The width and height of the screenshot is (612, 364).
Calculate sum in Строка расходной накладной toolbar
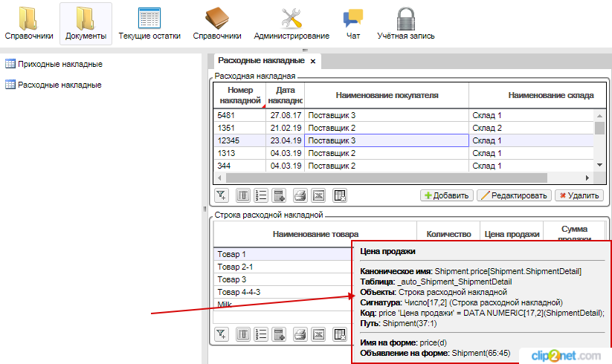(x=279, y=334)
